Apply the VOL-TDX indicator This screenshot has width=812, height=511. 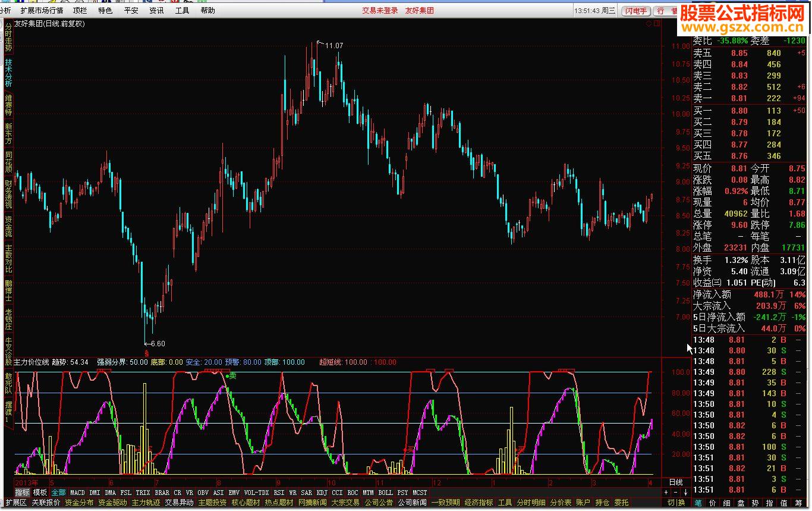[256, 493]
